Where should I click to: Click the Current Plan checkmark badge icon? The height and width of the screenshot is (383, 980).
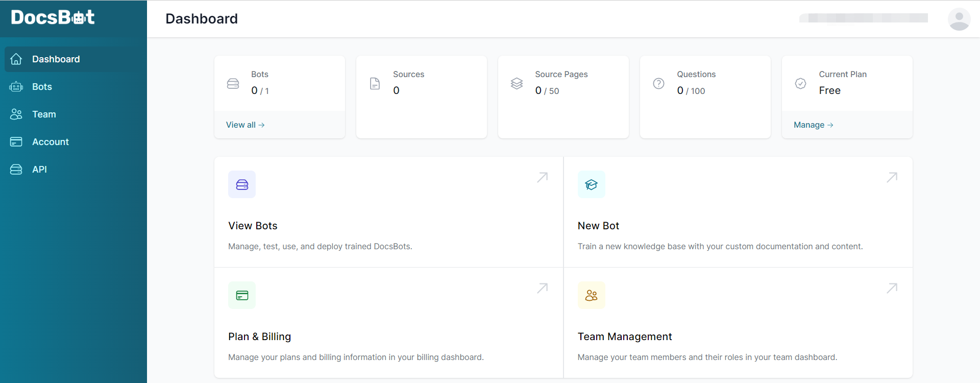(800, 84)
